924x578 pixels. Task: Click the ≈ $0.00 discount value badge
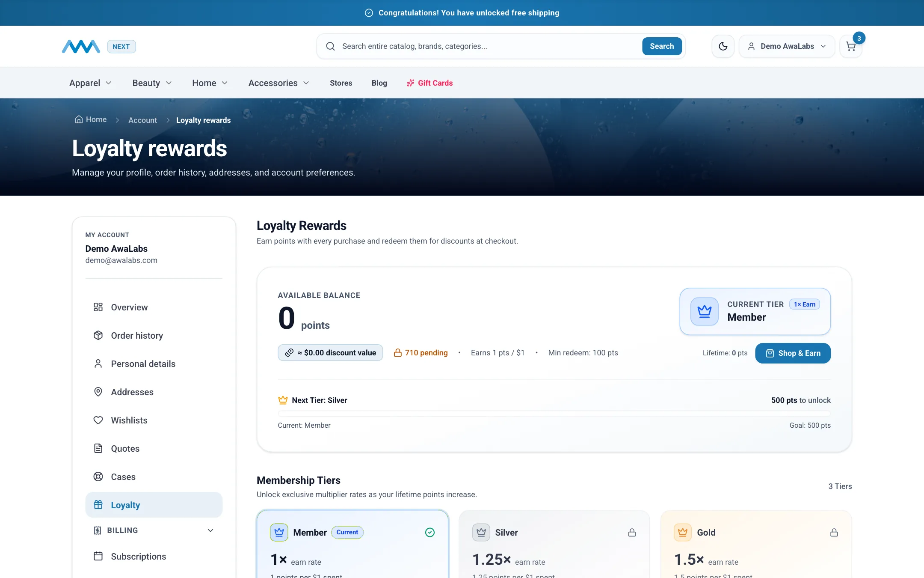click(x=330, y=352)
